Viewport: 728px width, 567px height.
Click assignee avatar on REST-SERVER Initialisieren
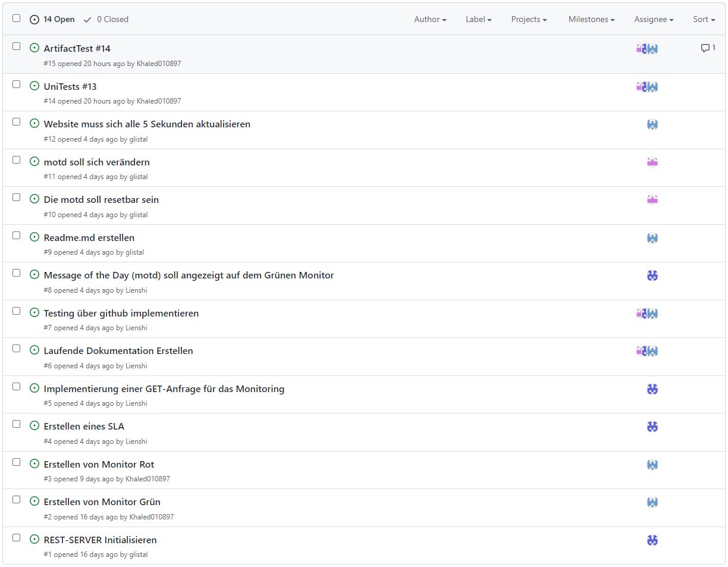652,540
